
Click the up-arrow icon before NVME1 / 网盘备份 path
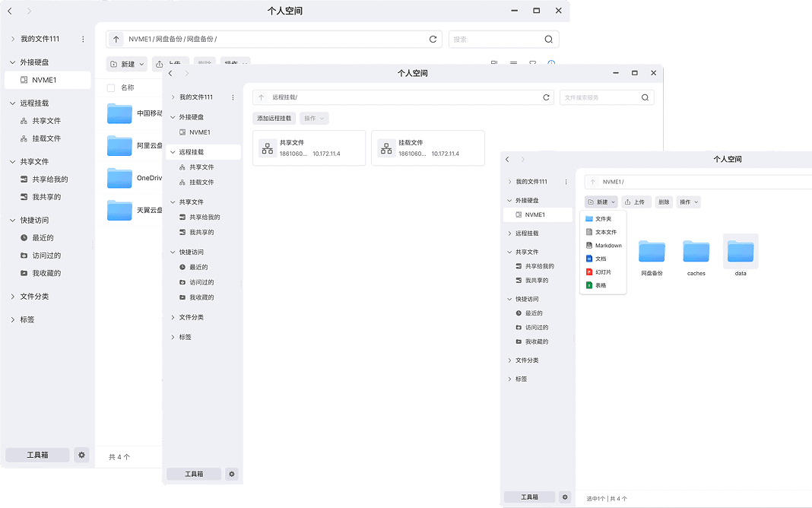click(116, 39)
